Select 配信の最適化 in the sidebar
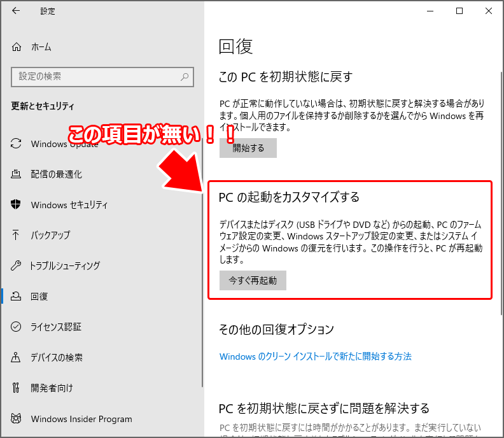Image resolution: width=504 pixels, height=438 pixels. pos(57,174)
